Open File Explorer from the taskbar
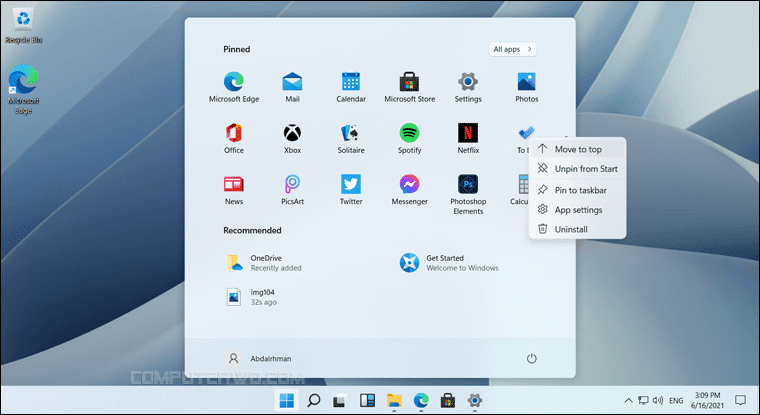The width and height of the screenshot is (760, 415). (394, 400)
